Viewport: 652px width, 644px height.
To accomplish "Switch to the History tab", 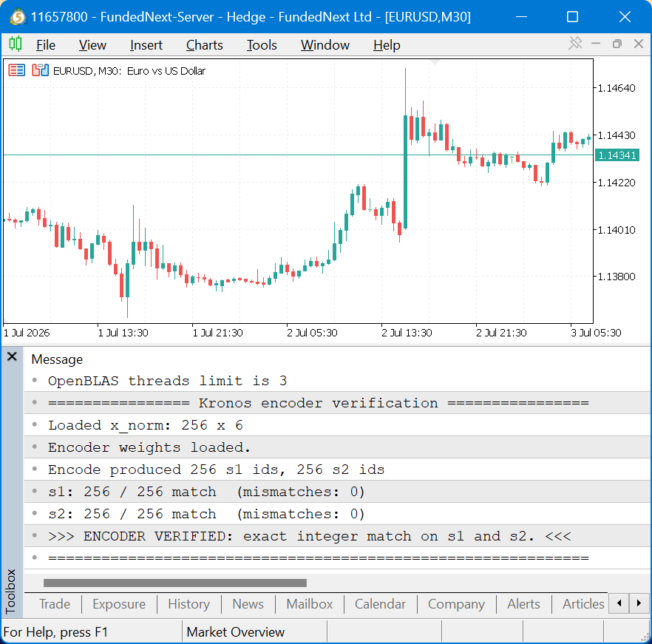I will 189,604.
